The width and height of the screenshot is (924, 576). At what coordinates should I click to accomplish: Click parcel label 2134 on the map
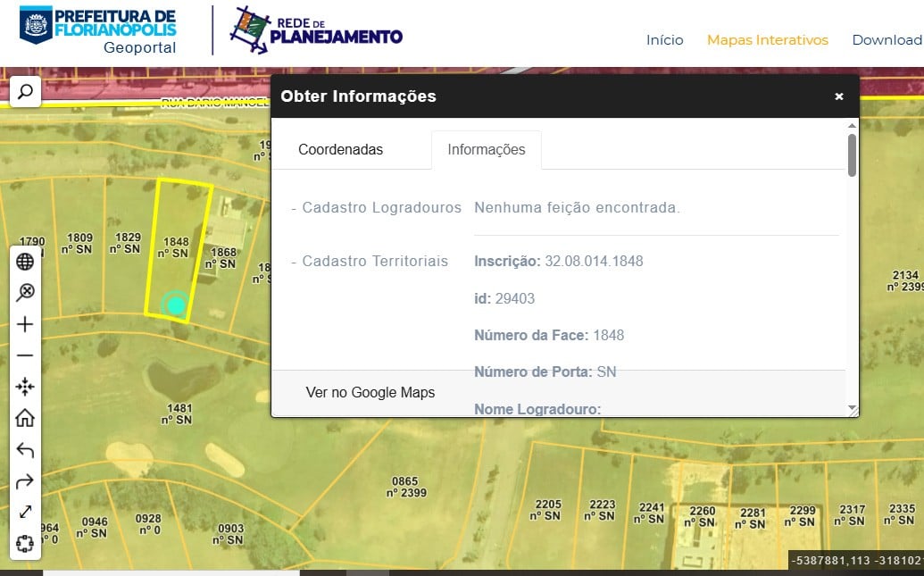[905, 280]
